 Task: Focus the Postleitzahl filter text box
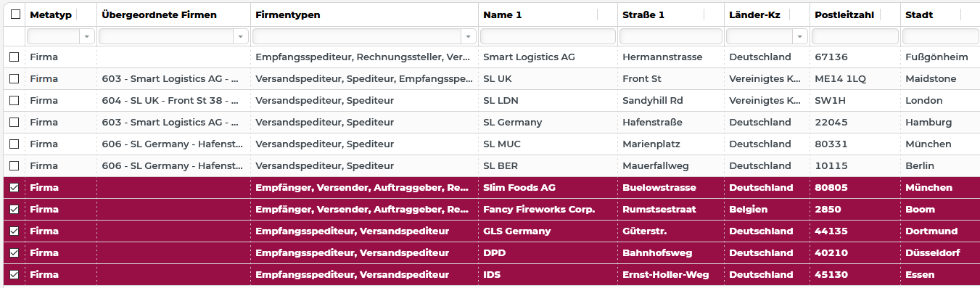coord(855,36)
